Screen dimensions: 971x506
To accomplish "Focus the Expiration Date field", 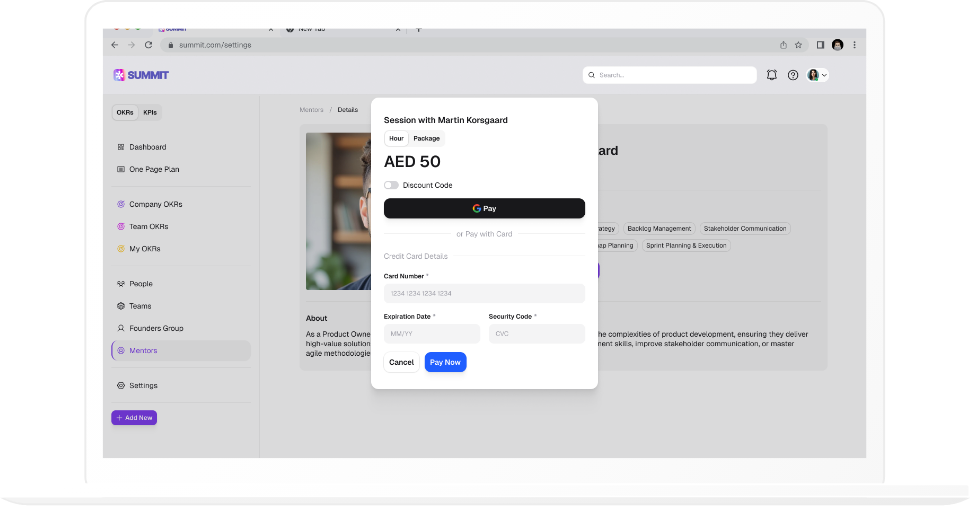I will coord(432,334).
